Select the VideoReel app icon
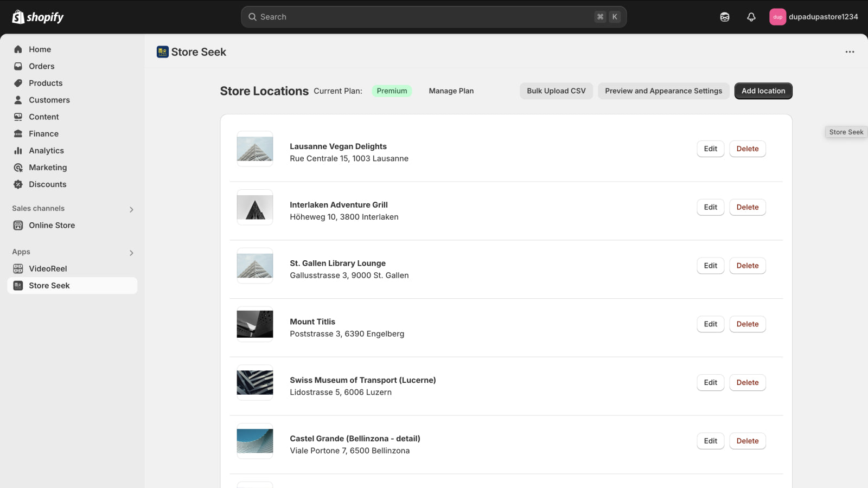The height and width of the screenshot is (488, 868). [x=18, y=268]
